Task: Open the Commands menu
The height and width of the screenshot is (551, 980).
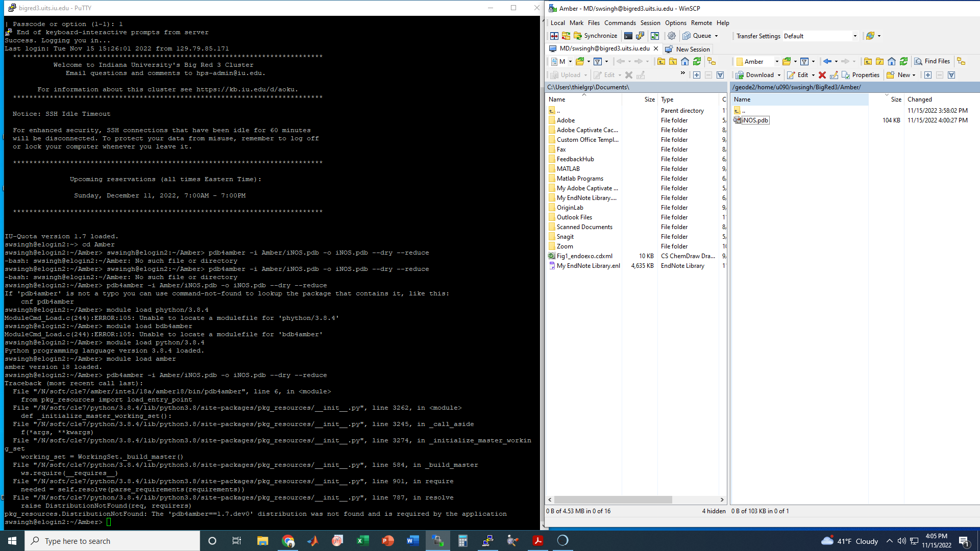Action: tap(620, 23)
